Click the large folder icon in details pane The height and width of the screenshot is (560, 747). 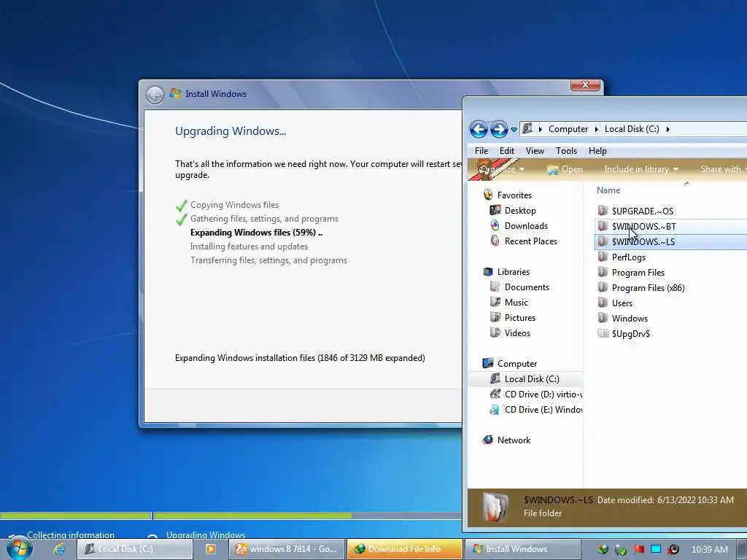click(x=495, y=507)
